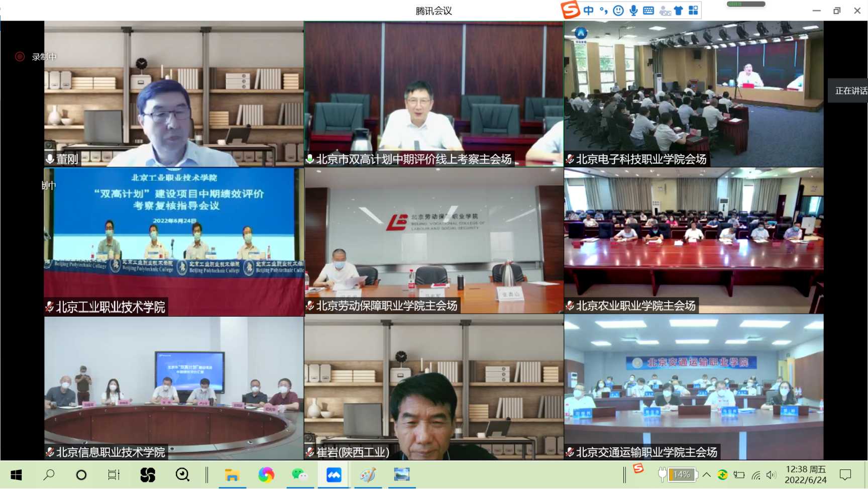The image size is (868, 489).
Task: Open the Windows notification center
Action: click(x=845, y=475)
